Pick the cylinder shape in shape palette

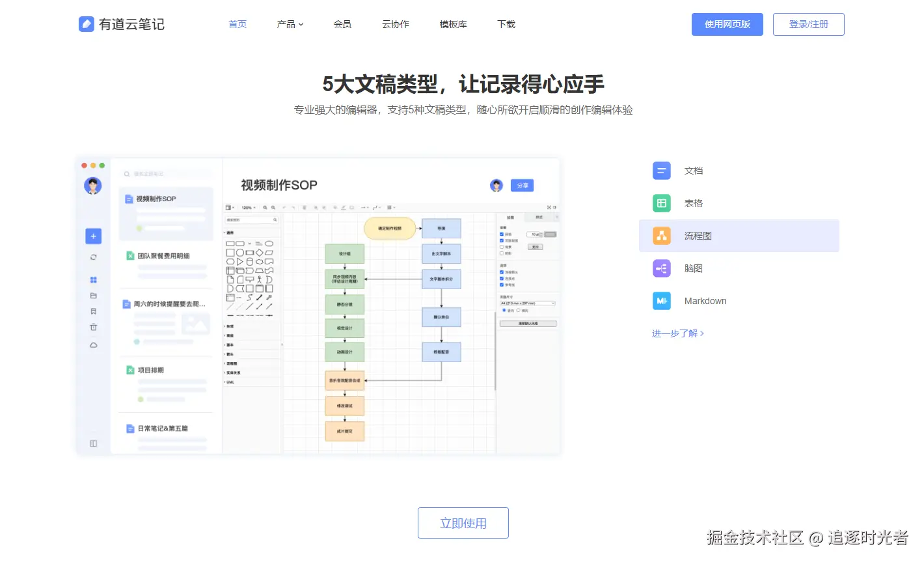click(x=250, y=262)
